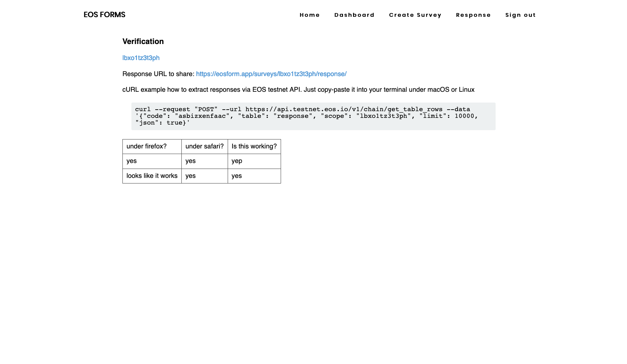627x364 pixels.
Task: Click the "Response URL to share:" label
Action: (x=158, y=74)
